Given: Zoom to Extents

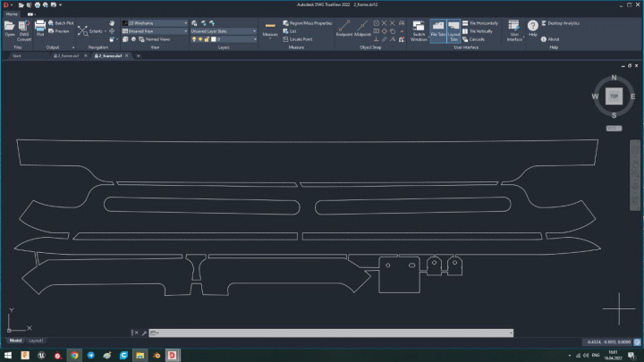Looking at the screenshot, I should [x=90, y=31].
